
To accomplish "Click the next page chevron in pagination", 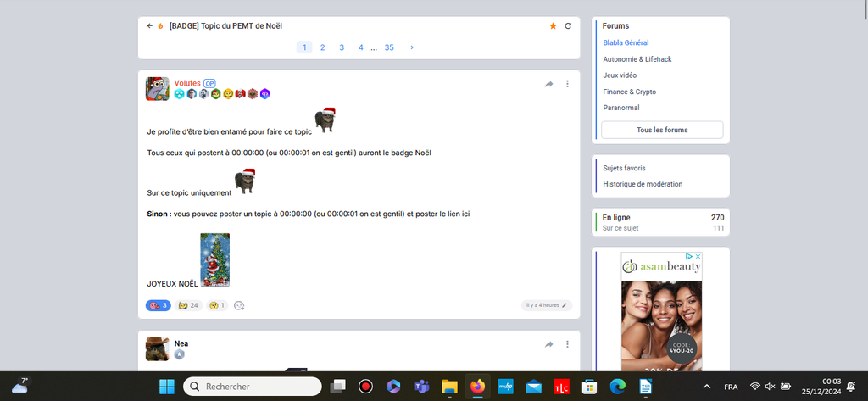I will [412, 47].
